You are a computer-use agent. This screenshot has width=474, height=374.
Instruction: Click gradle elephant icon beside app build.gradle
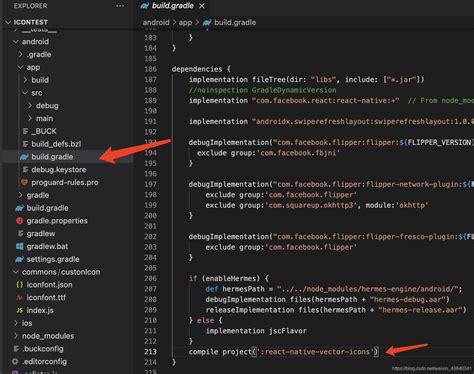pos(24,157)
